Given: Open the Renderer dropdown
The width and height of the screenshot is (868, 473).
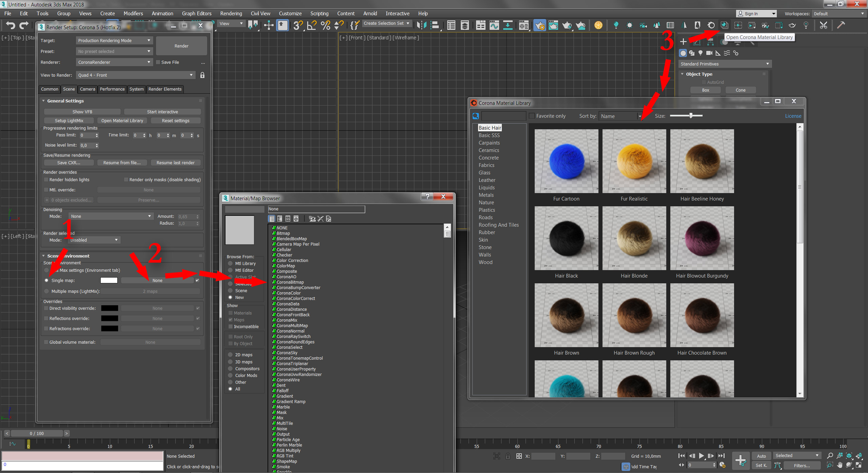Looking at the screenshot, I should click(x=114, y=62).
